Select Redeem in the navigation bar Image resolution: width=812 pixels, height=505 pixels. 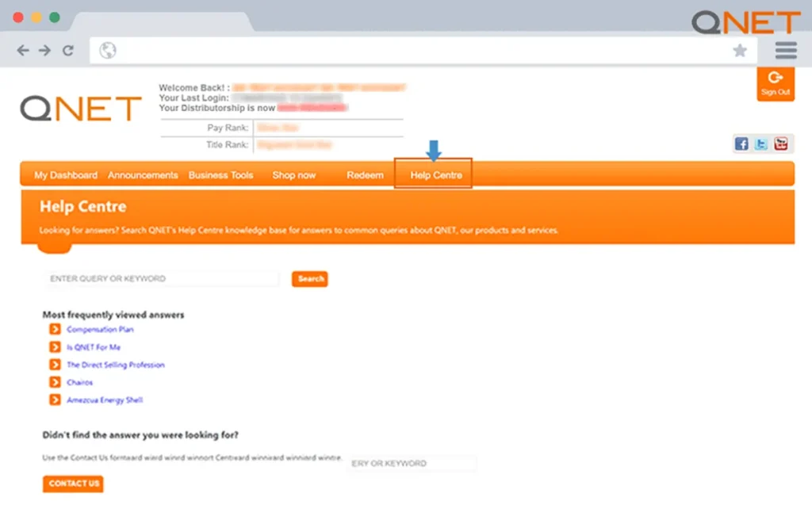[365, 175]
